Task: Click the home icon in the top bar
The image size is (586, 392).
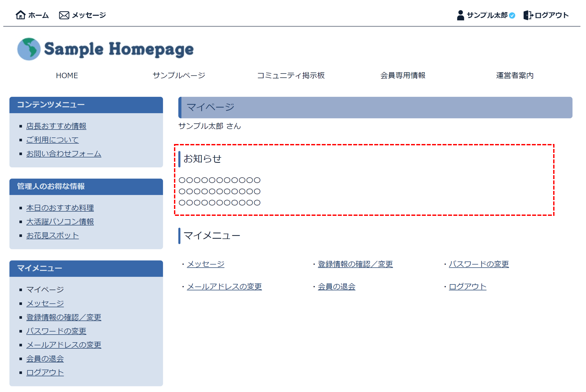Action: (x=21, y=14)
